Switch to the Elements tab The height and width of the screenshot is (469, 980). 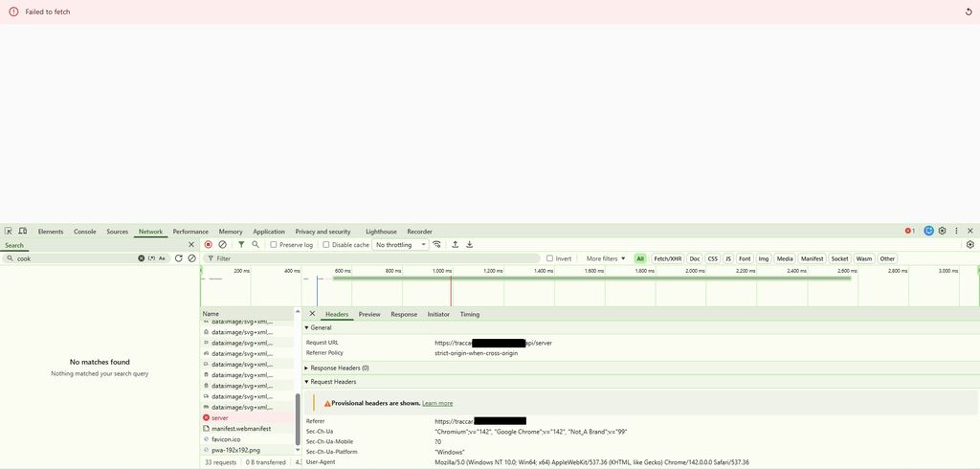tap(51, 232)
